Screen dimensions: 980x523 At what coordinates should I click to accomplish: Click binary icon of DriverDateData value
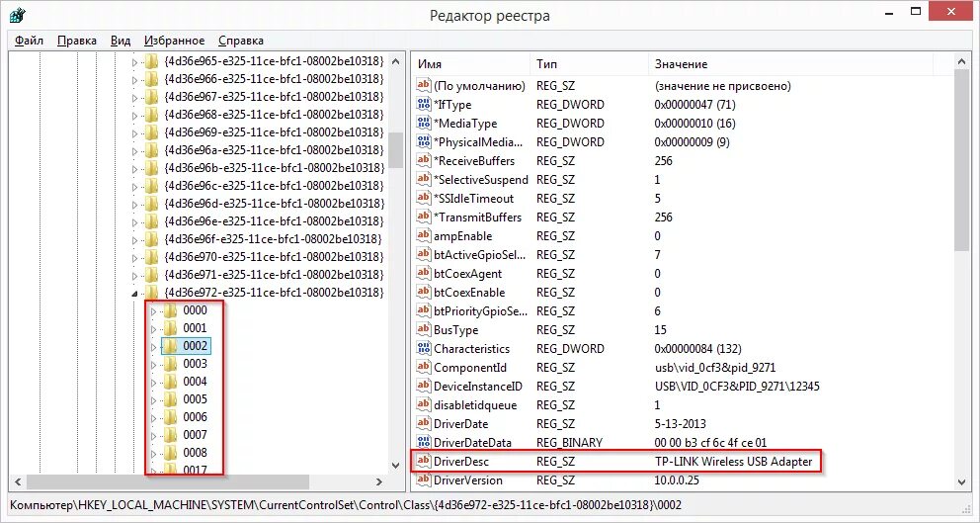point(424,442)
